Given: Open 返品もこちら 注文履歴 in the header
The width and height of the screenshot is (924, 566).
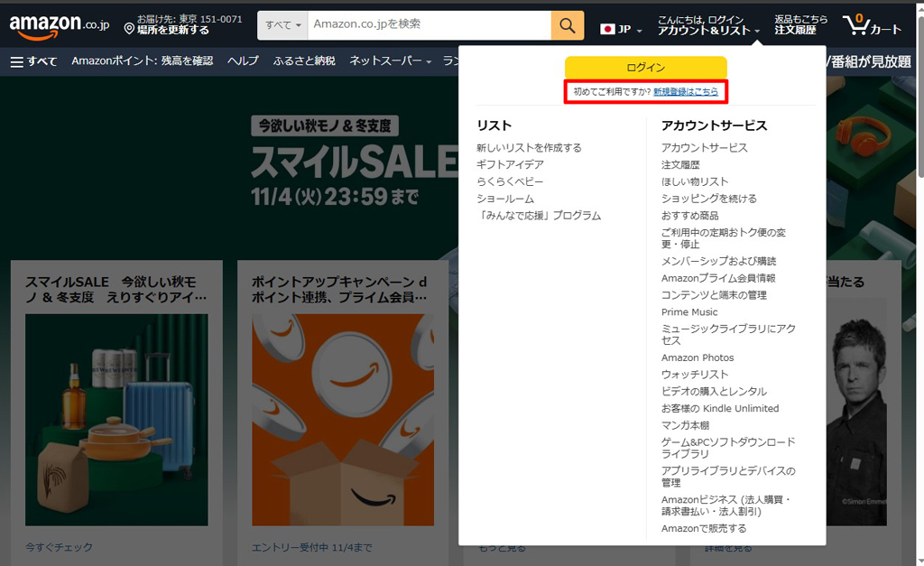Looking at the screenshot, I should coord(800,25).
